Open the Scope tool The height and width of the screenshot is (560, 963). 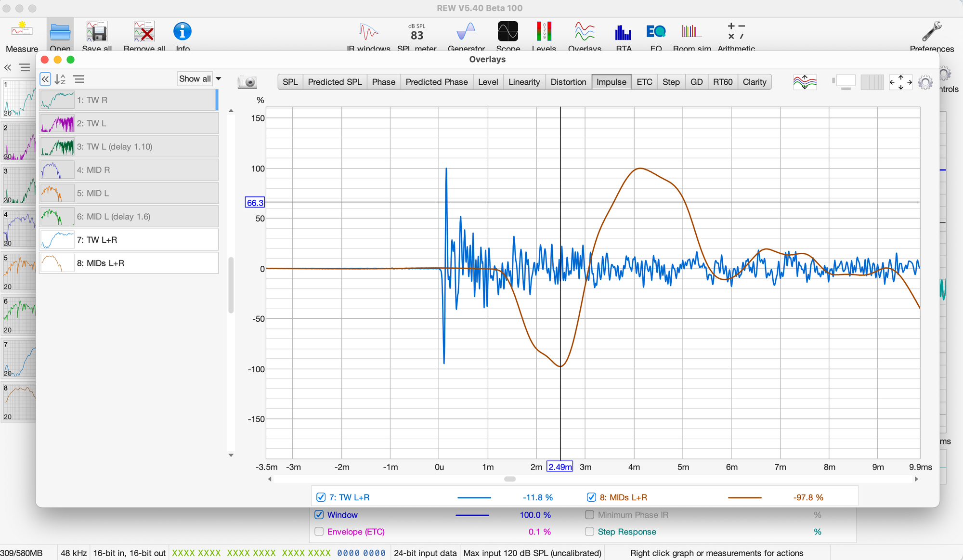pos(508,32)
